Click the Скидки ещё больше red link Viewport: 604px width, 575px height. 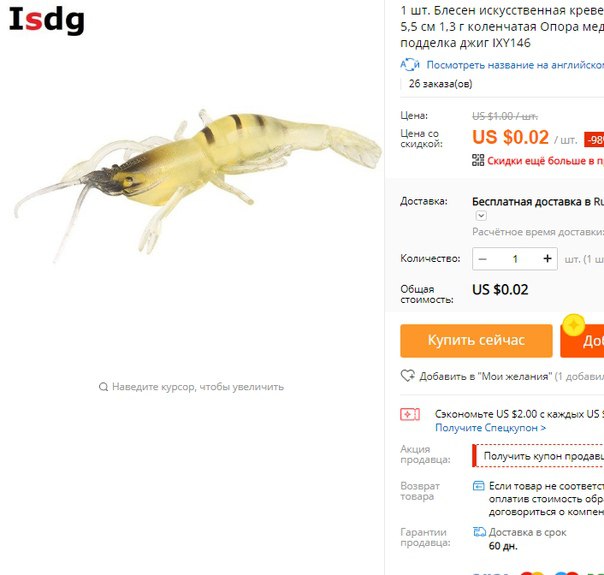(x=545, y=160)
